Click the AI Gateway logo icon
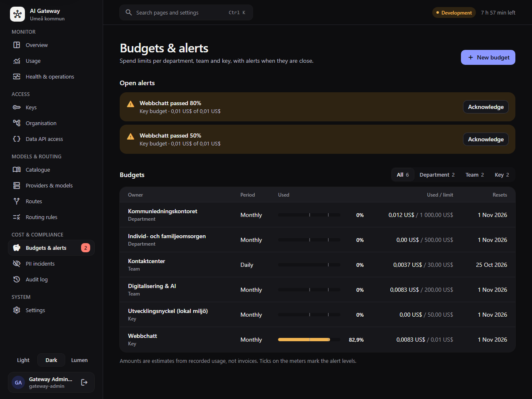The height and width of the screenshot is (399, 532). (17, 14)
